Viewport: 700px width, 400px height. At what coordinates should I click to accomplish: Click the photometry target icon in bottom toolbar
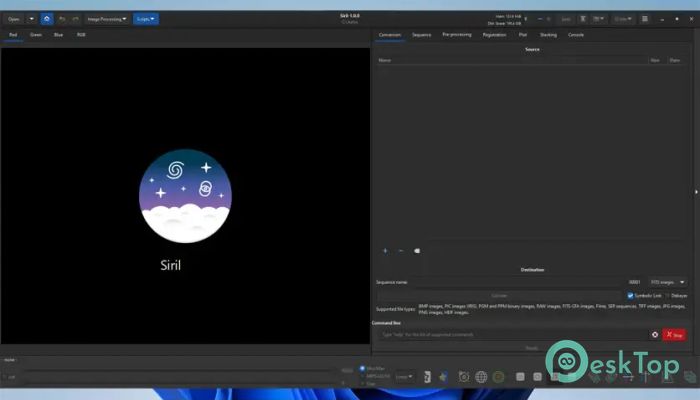tap(464, 377)
